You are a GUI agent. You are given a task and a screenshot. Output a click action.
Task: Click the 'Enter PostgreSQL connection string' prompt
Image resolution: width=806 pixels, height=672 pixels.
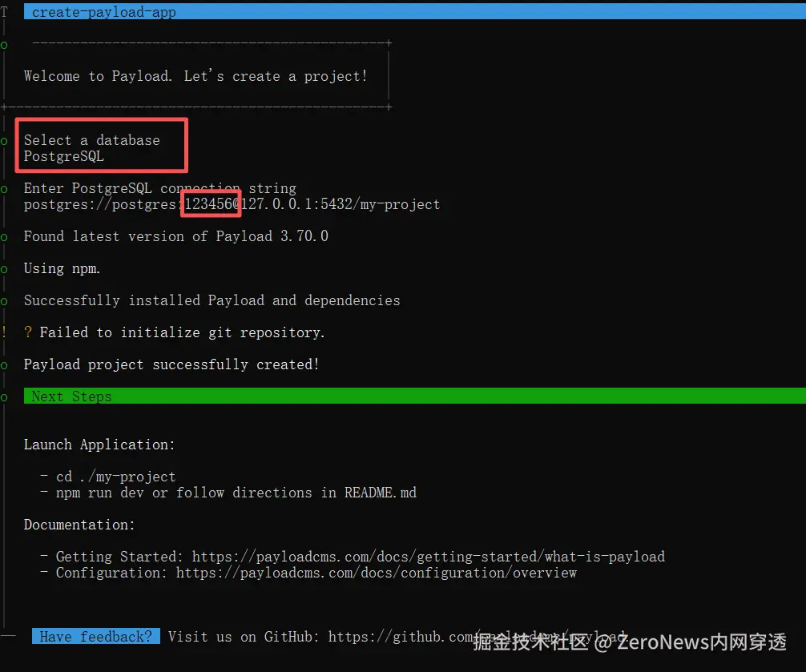[x=160, y=188]
